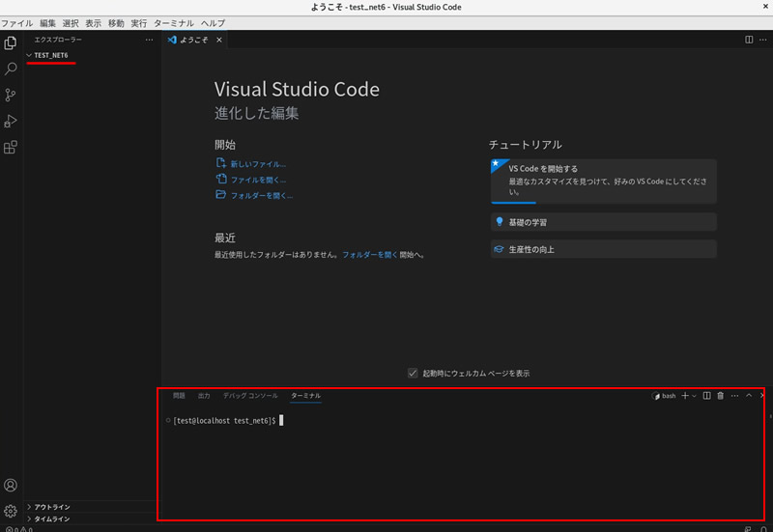Screen dimensions: 773x532
Task: Open the ヘルプ menu
Action: coord(213,23)
